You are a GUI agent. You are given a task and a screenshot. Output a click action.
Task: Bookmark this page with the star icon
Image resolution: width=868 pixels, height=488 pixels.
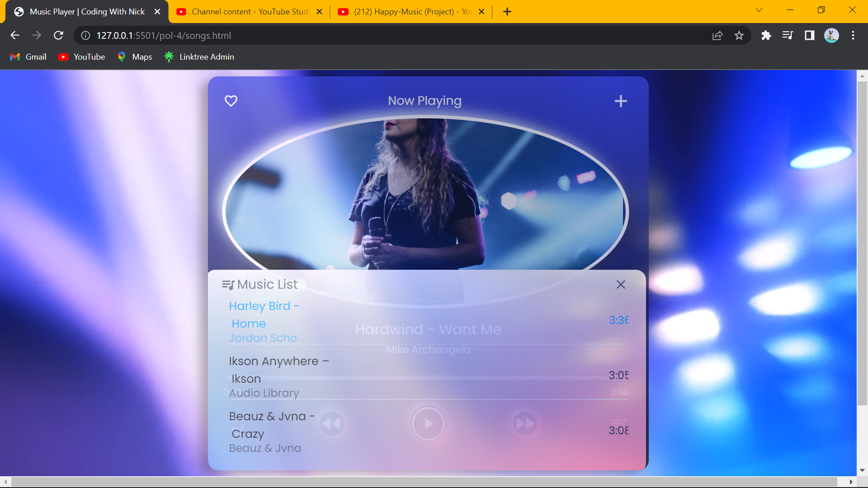tap(739, 35)
